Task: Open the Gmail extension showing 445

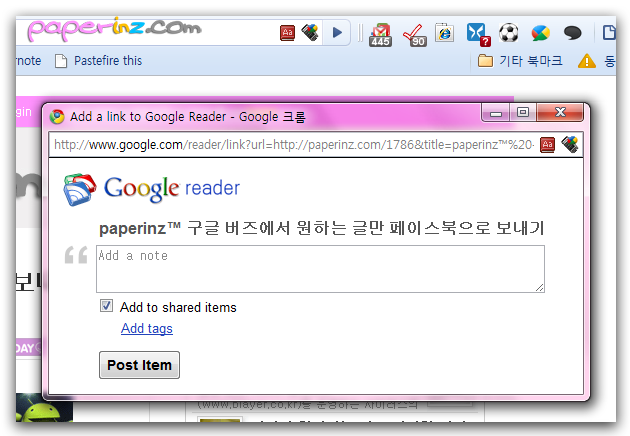Action: 380,35
